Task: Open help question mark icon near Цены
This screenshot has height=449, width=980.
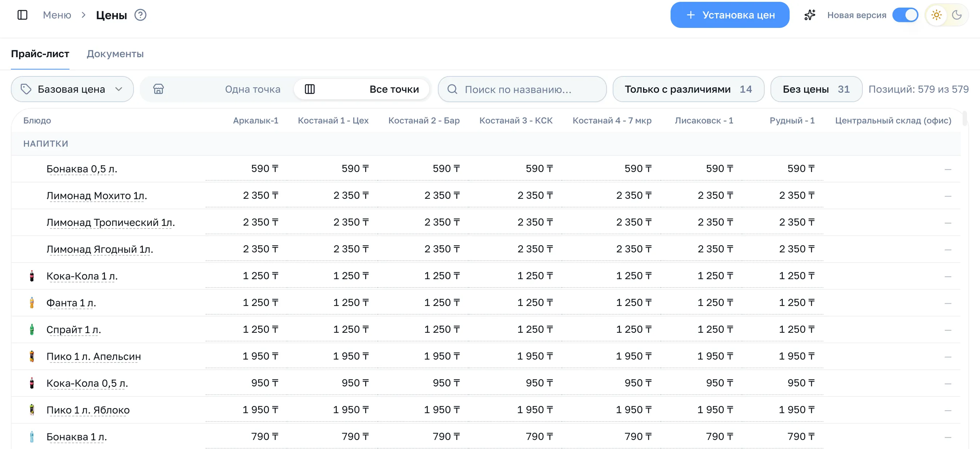Action: [140, 15]
